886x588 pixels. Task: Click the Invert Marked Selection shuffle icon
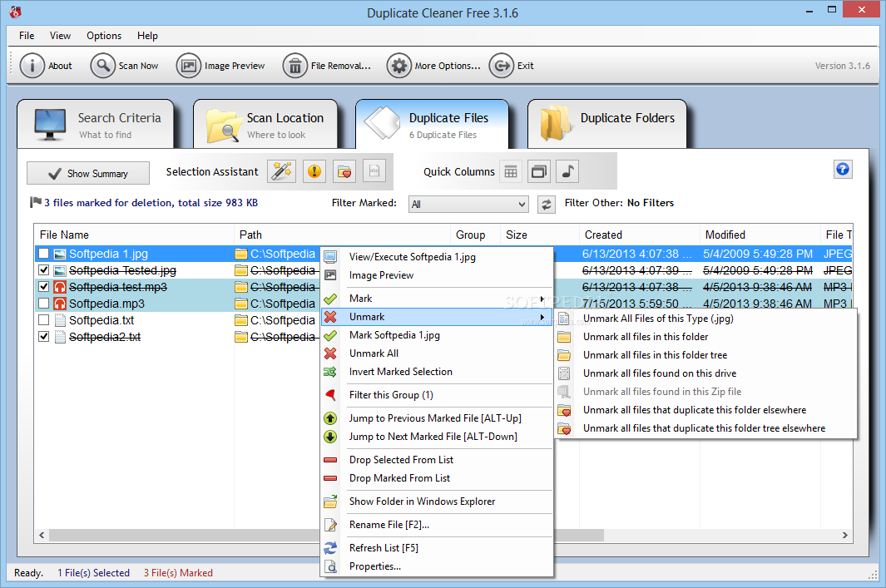tap(330, 372)
